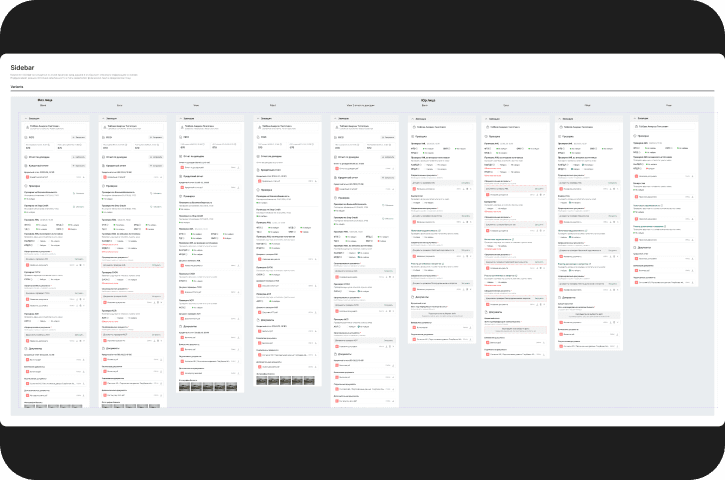Open first photo thumbnail in third panel's bottom row
This screenshot has height=480, width=725.
tap(184, 387)
